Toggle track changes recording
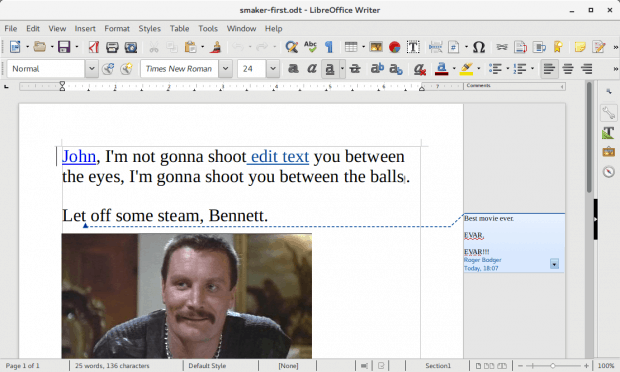 (x=599, y=47)
